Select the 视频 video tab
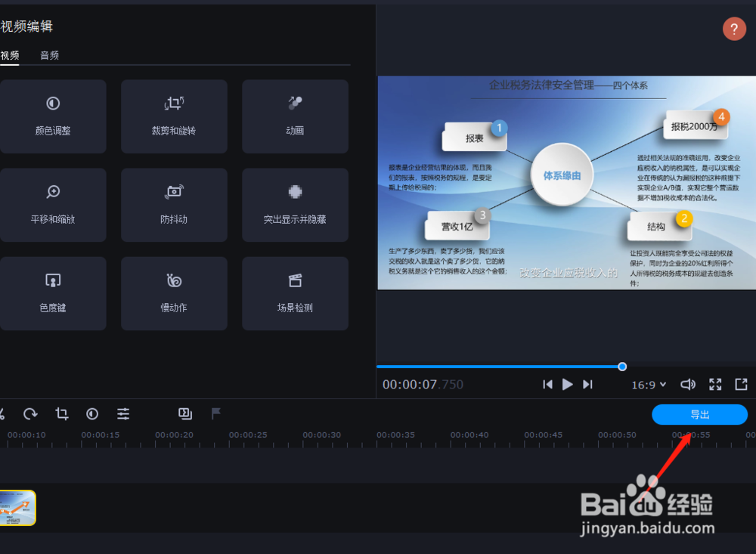The height and width of the screenshot is (554, 756). tap(10, 54)
